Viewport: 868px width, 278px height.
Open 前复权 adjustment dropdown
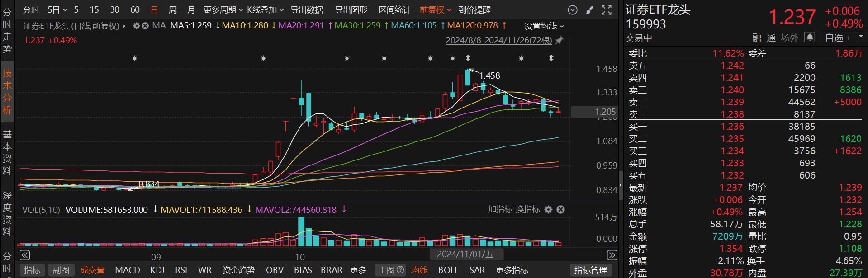click(436, 10)
